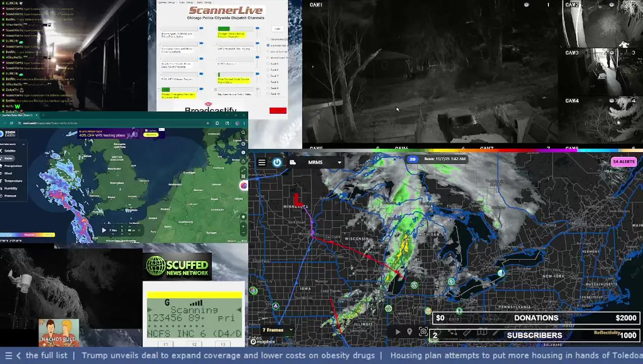Select the Zoom Earth measure distance tool

coord(243,170)
